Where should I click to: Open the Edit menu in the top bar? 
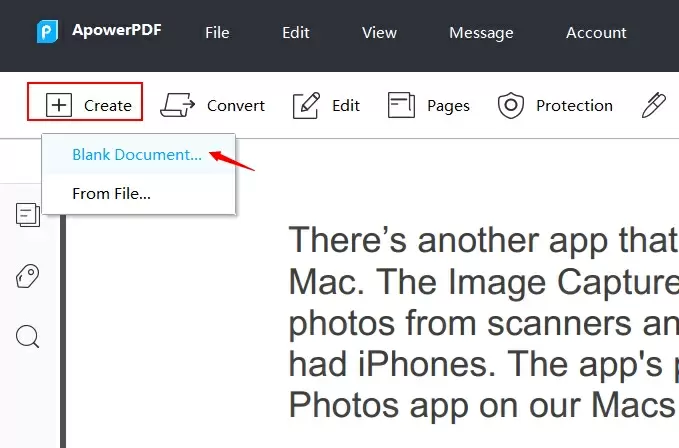pyautogui.click(x=296, y=32)
